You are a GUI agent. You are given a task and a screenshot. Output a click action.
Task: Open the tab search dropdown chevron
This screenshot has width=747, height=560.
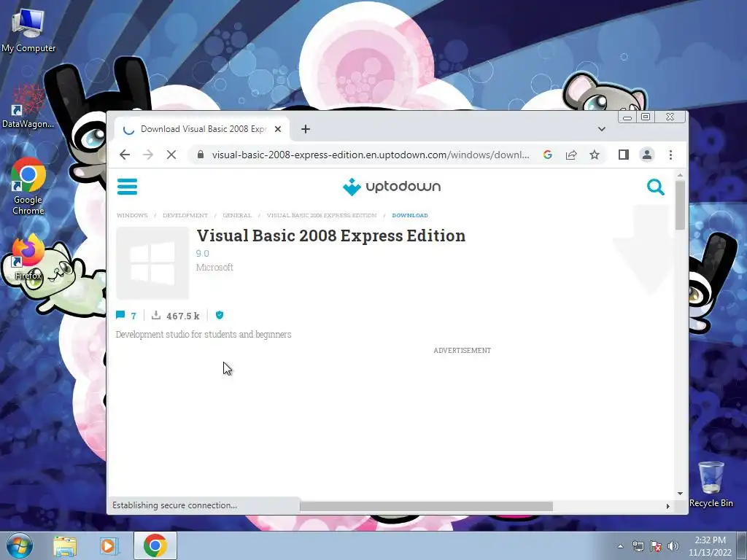coord(602,129)
